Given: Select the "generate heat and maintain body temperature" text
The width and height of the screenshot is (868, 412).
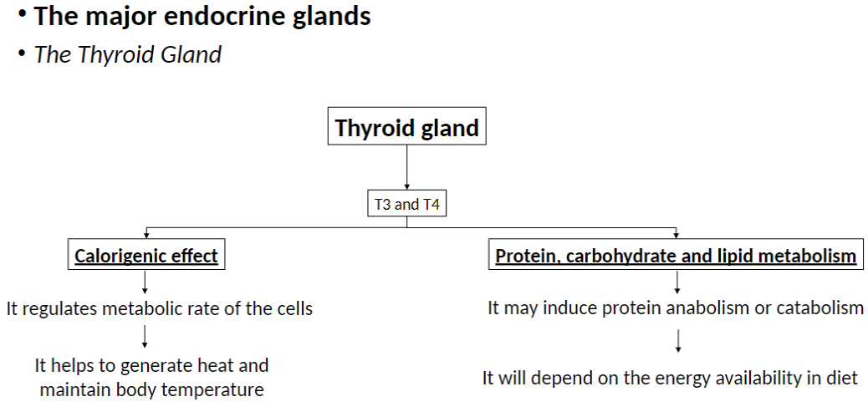Looking at the screenshot, I should click(151, 377).
